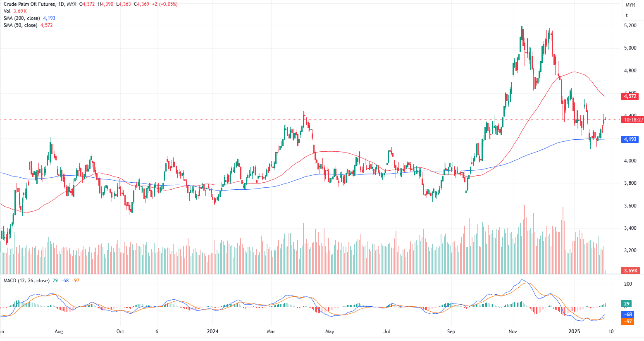644x341 pixels.
Task: Click the 2024 label on time axis
Action: coord(212,331)
